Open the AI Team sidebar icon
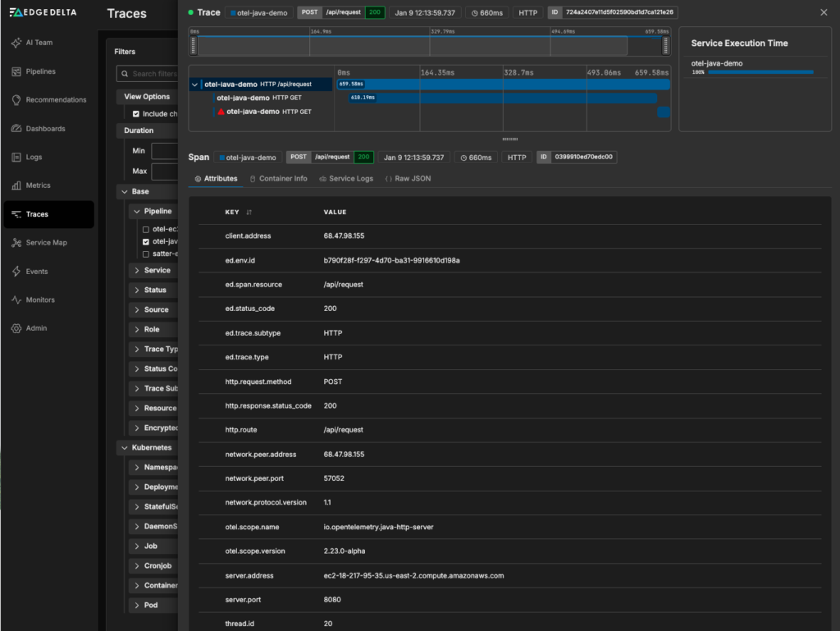This screenshot has height=631, width=840. tap(16, 43)
